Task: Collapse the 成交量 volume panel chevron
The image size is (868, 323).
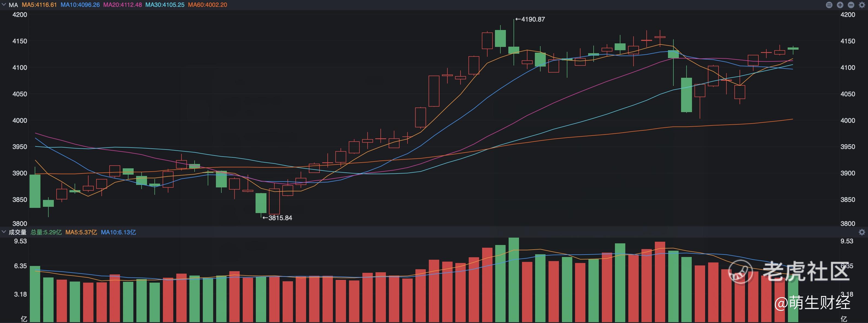Action: click(4, 232)
